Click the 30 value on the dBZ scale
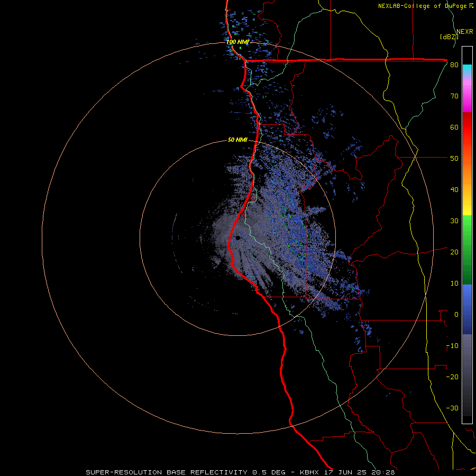476x476 pixels. [x=454, y=221]
